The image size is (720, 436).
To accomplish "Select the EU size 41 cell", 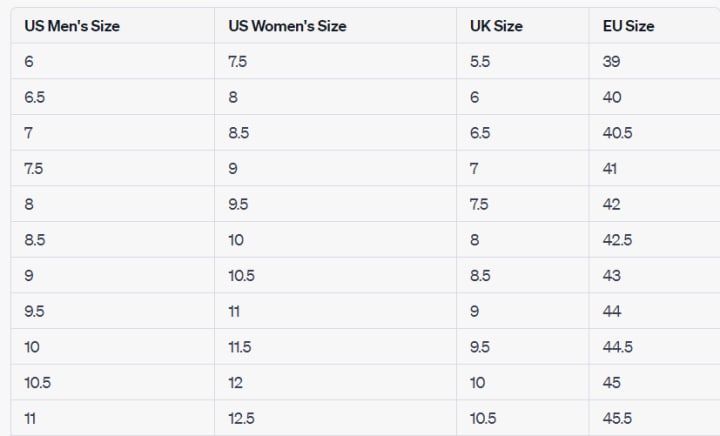I will (x=611, y=169).
